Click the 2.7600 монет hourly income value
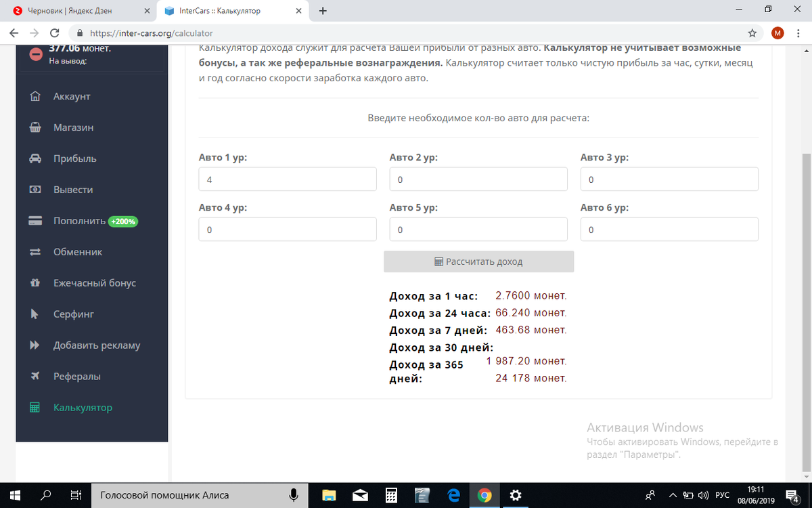 click(x=531, y=296)
